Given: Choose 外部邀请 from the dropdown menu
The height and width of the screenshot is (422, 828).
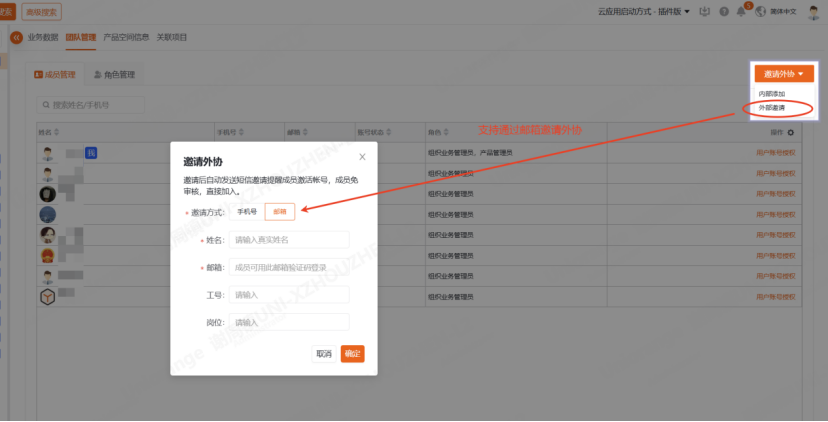Looking at the screenshot, I should (x=772, y=106).
